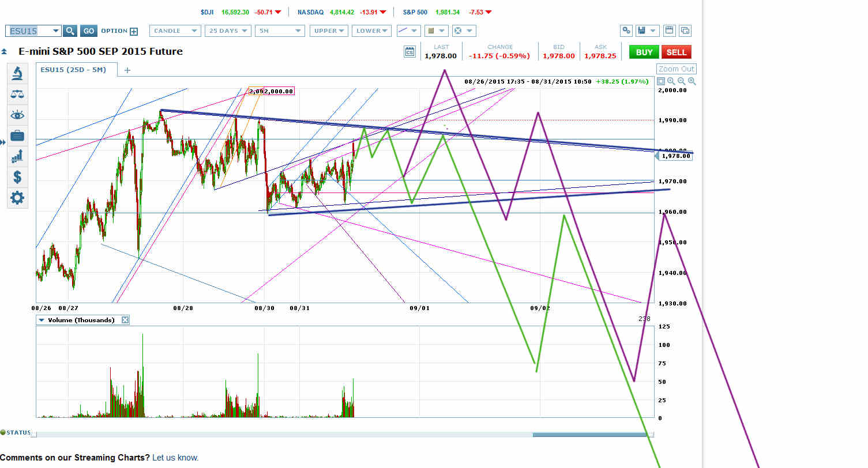868x468 pixels.
Task: Click the green BUY button
Action: (x=644, y=52)
